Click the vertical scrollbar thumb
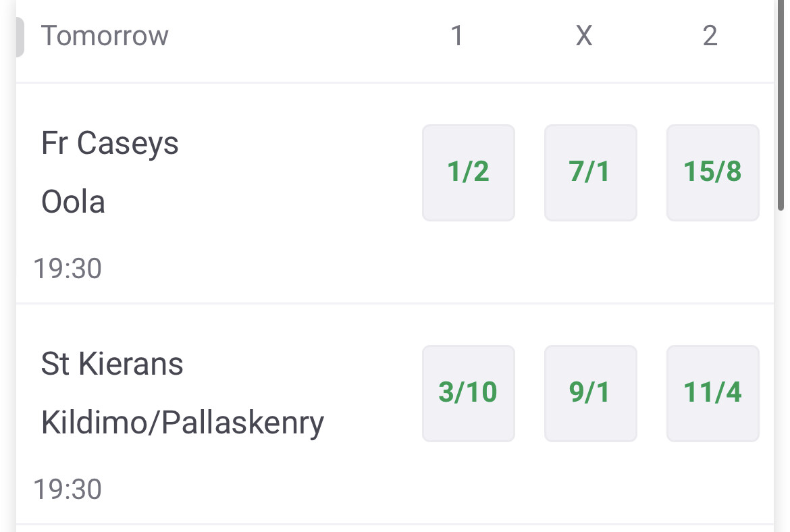This screenshot has height=532, width=790. click(x=781, y=108)
